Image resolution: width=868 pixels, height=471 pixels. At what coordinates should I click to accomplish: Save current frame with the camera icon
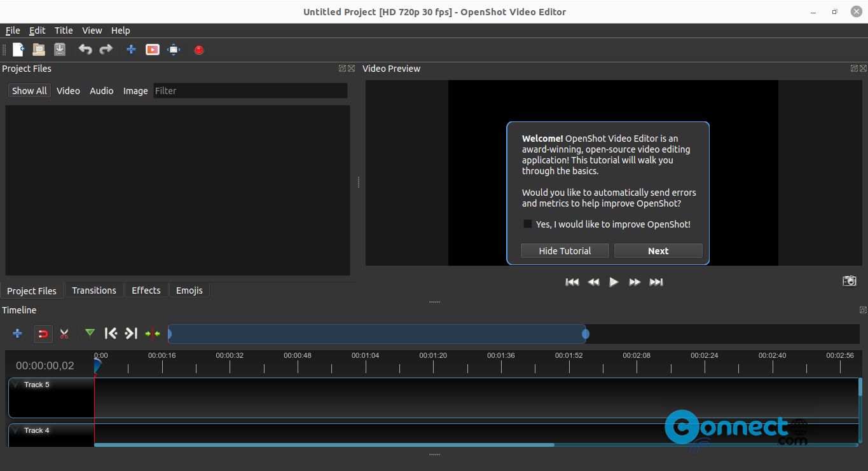point(850,280)
